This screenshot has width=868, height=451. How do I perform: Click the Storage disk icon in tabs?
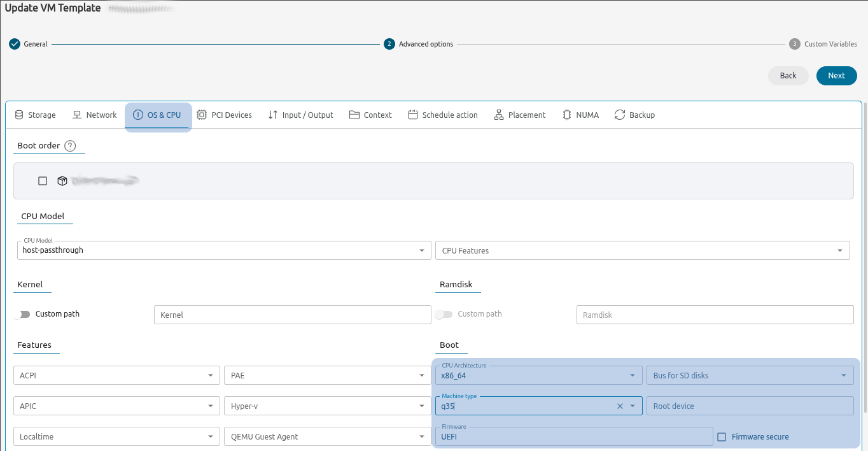[x=19, y=115]
